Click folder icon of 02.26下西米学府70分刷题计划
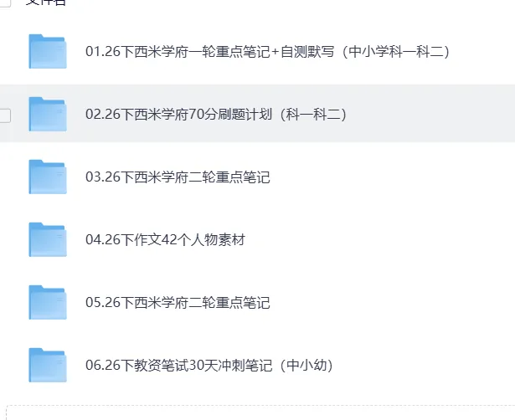515x420 pixels. click(48, 114)
